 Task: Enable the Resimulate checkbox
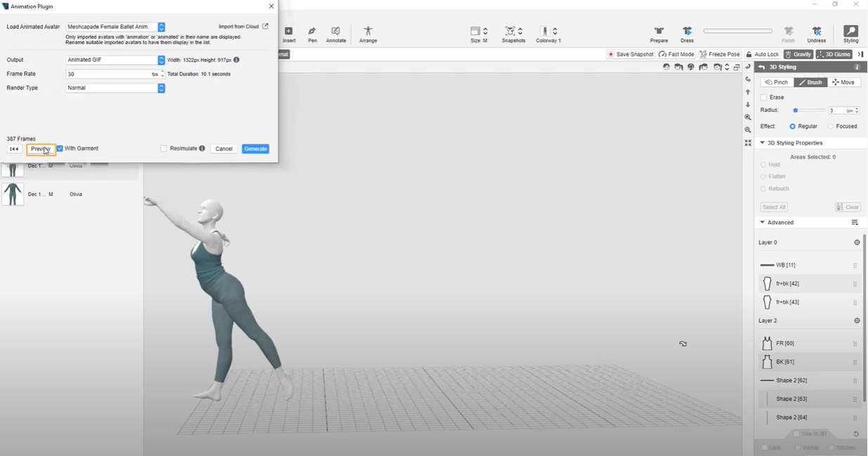(x=164, y=149)
